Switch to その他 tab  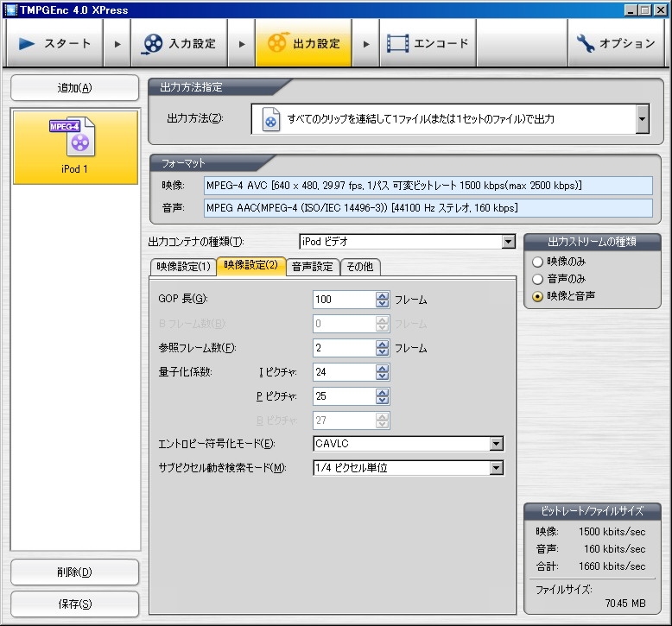coord(360,267)
